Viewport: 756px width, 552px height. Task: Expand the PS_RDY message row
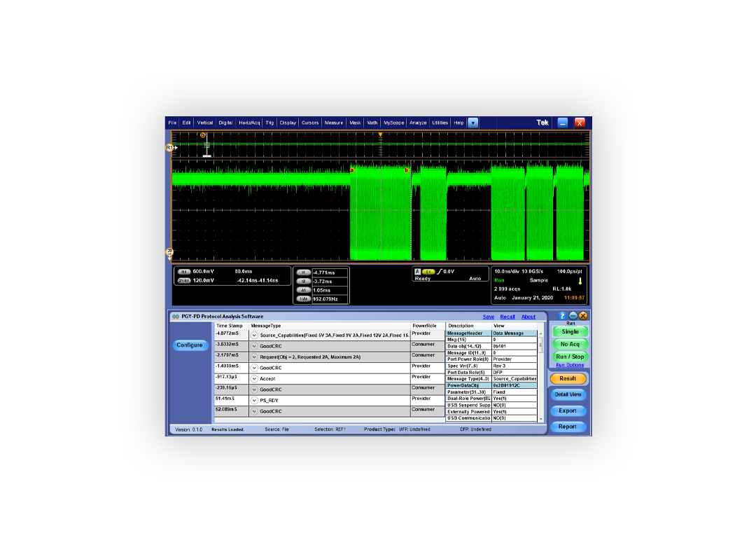tap(254, 401)
